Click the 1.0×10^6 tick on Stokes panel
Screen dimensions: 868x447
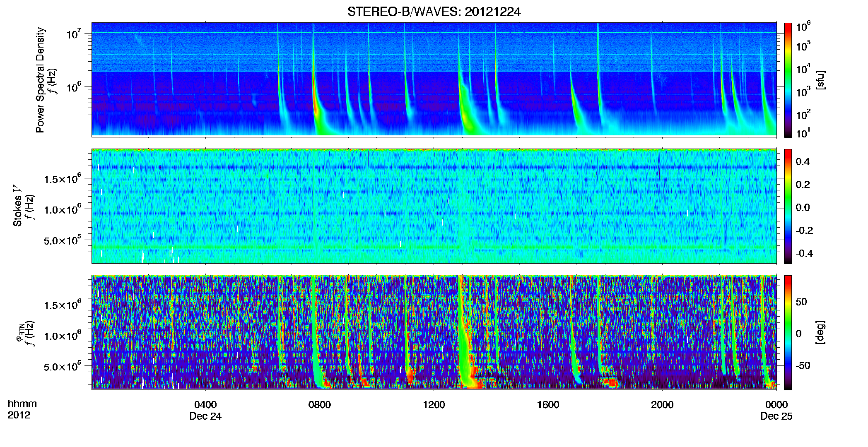click(63, 210)
